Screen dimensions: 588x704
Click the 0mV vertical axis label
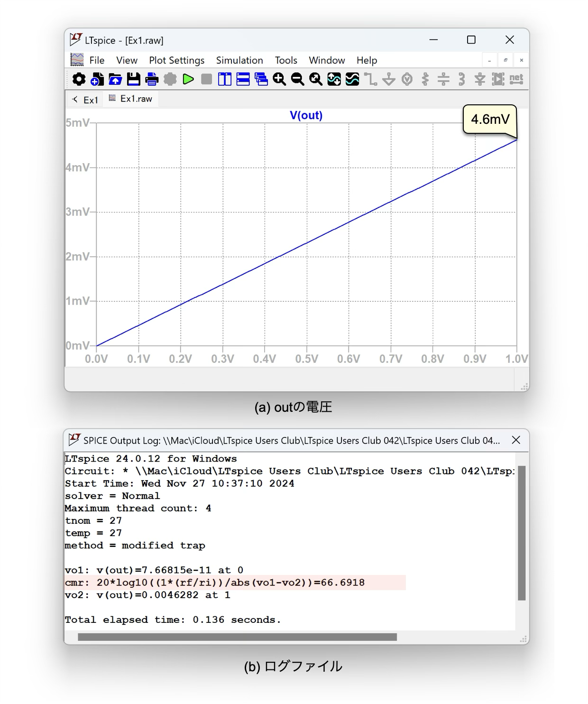[77, 345]
